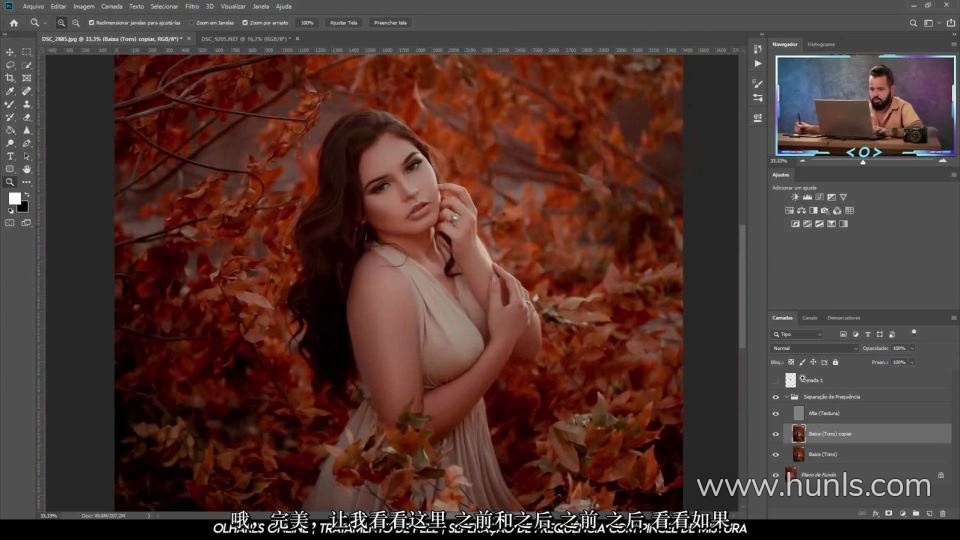Select the Dodge tool
The image size is (960, 540).
point(10,143)
